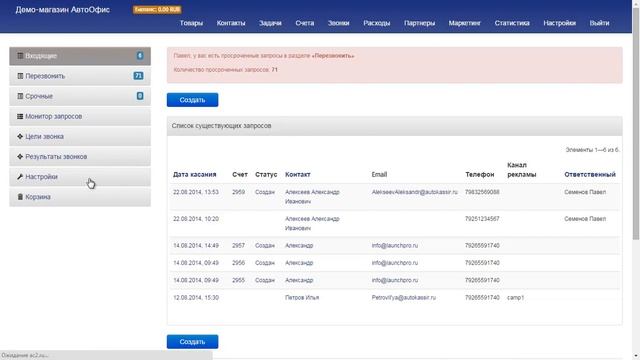Open Результаты звонков in sidebar
Viewport: 640px width, 360px height.
[80, 157]
